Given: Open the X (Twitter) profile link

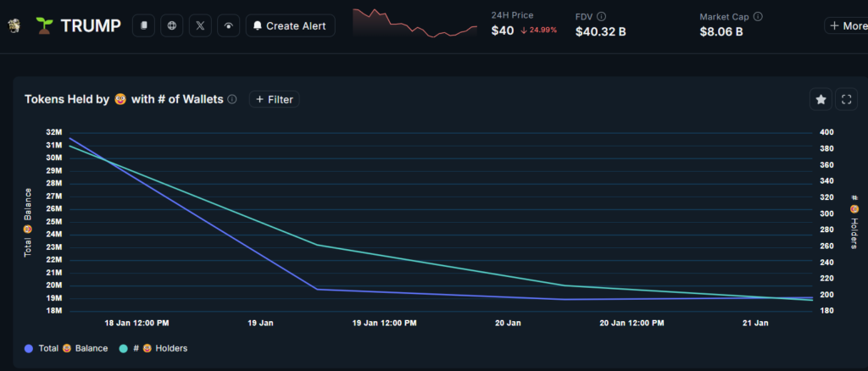Looking at the screenshot, I should [x=200, y=25].
